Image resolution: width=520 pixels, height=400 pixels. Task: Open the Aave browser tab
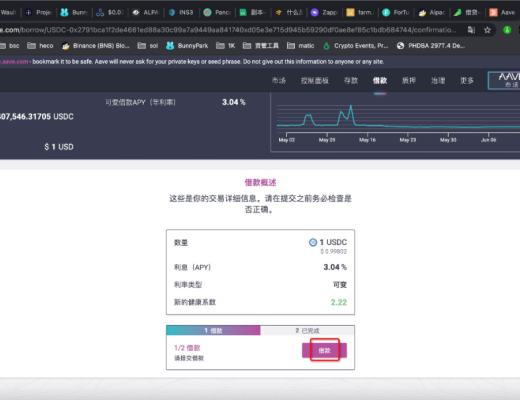(503, 13)
